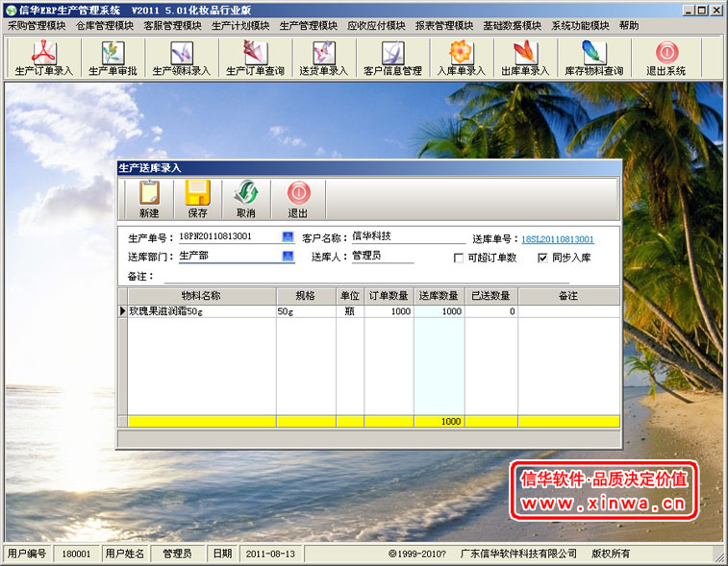Click yellow total row value 1000

[439, 421]
